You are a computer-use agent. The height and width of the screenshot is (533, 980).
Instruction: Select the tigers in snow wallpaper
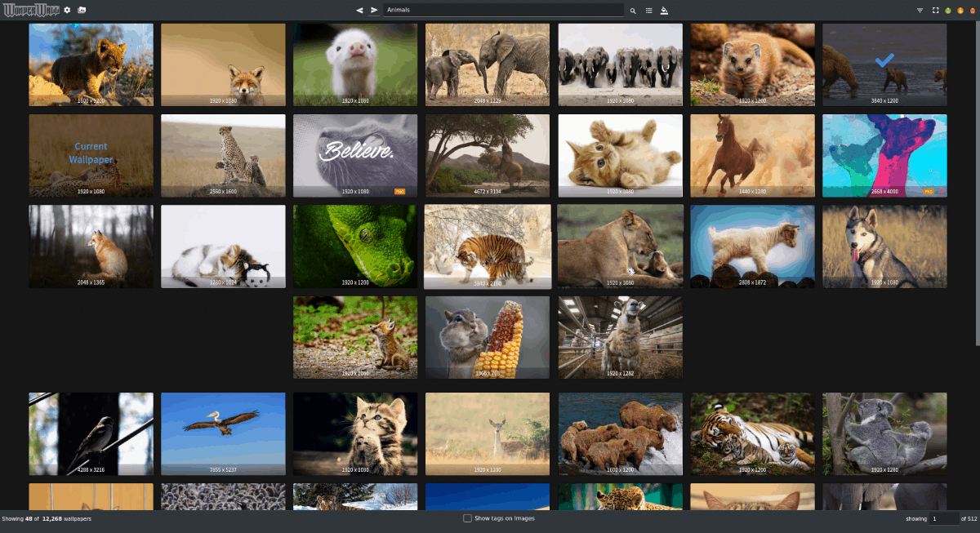coord(488,247)
